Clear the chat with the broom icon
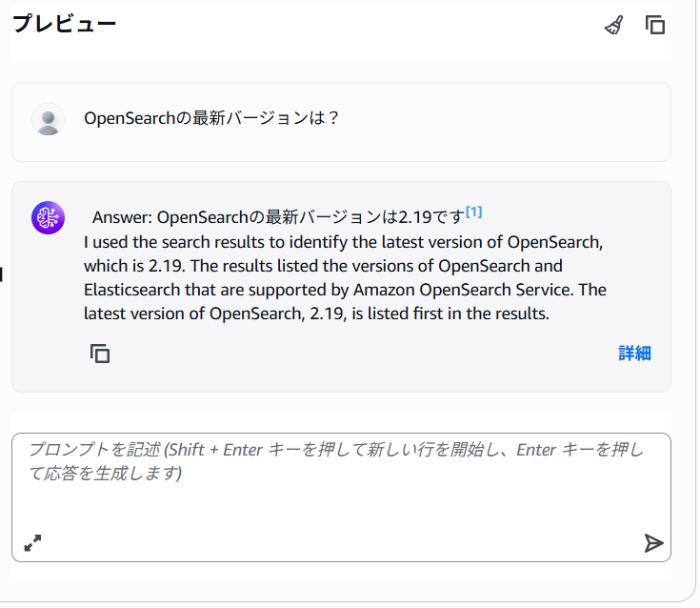 coord(614,25)
